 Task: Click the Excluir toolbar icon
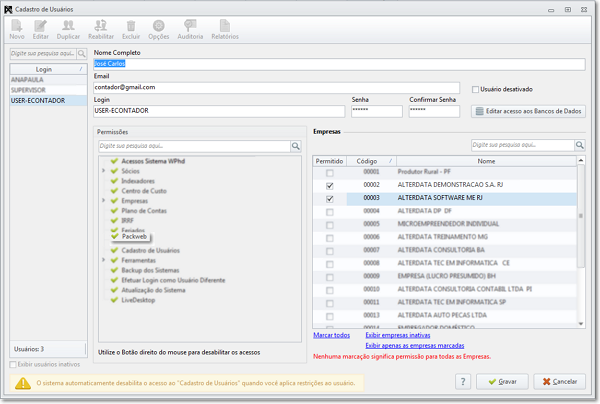pyautogui.click(x=131, y=28)
